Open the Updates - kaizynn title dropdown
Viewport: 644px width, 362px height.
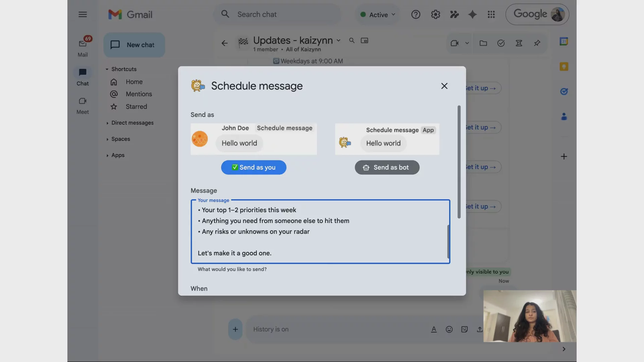(x=338, y=41)
